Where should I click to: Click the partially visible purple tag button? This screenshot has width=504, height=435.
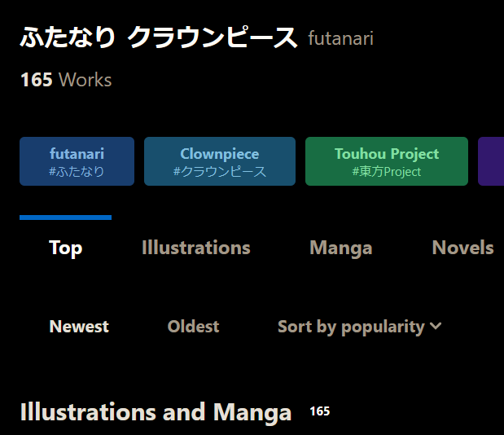[x=491, y=161]
